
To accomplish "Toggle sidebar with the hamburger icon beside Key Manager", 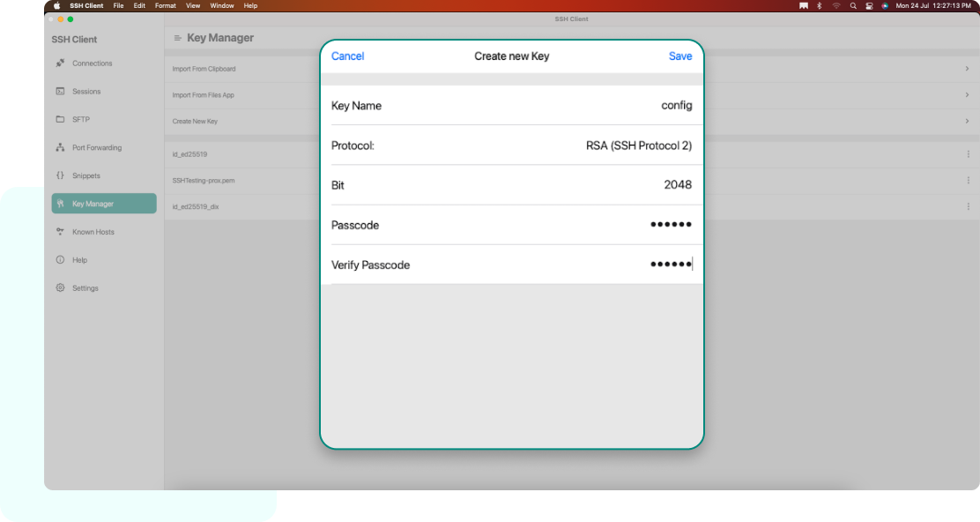I will click(177, 39).
